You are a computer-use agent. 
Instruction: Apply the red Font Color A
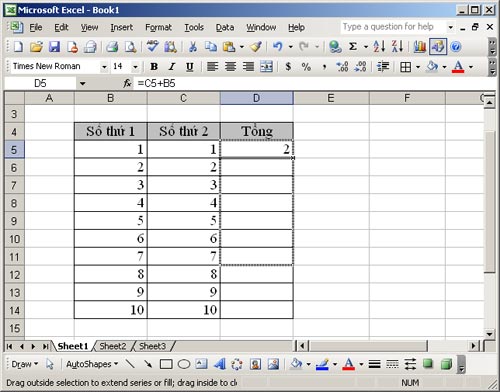click(x=458, y=67)
